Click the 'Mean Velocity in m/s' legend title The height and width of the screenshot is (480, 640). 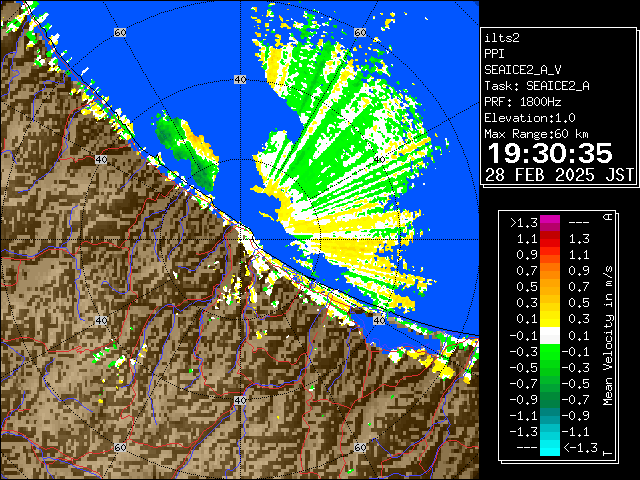coord(608,336)
